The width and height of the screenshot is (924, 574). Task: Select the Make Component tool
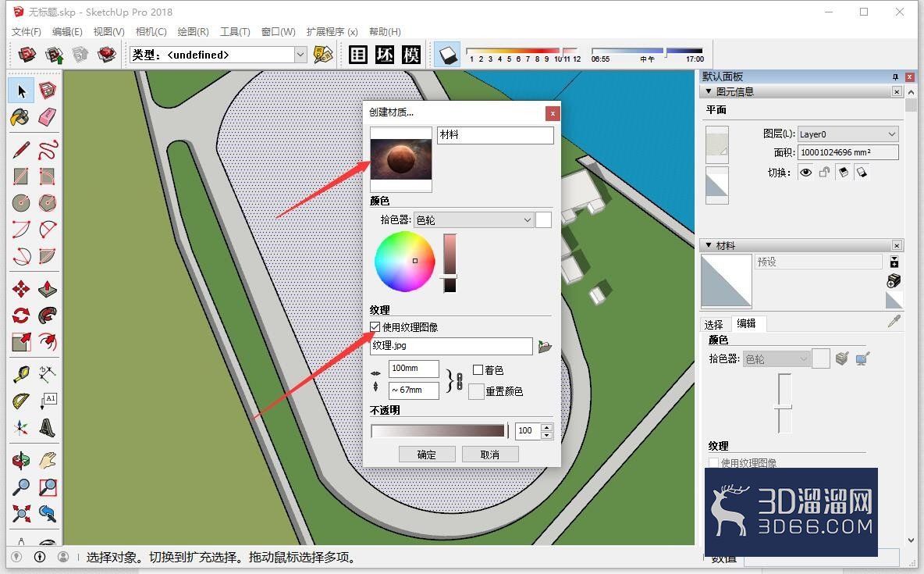47,91
